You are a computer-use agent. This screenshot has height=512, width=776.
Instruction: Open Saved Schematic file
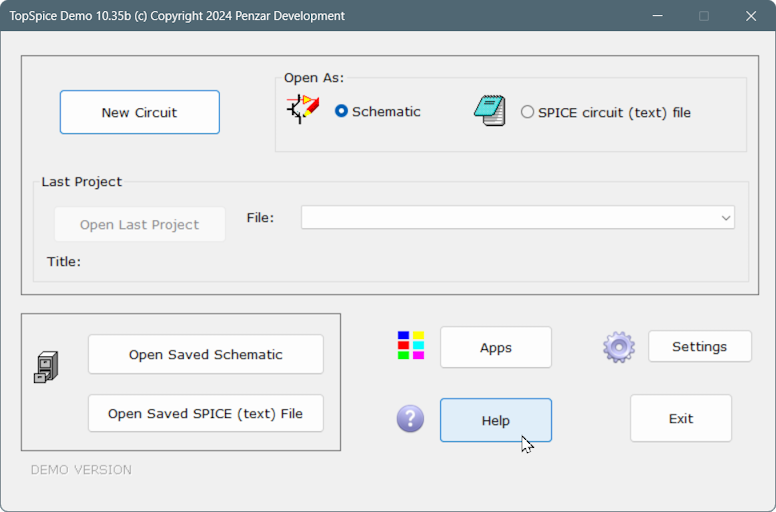(206, 354)
